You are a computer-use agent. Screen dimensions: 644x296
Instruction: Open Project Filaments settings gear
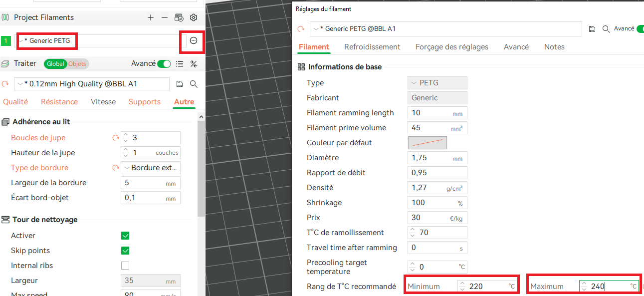pos(194,17)
